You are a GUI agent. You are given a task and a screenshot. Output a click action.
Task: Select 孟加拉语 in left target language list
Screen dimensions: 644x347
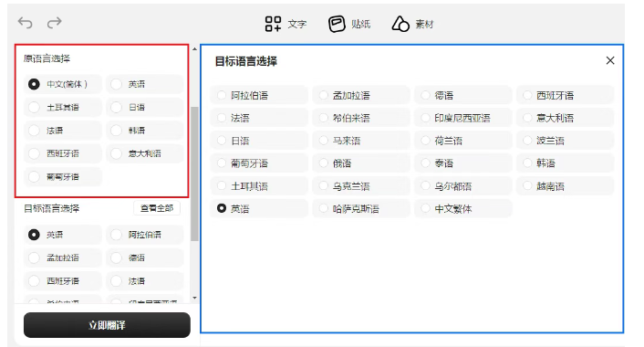pyautogui.click(x=62, y=258)
